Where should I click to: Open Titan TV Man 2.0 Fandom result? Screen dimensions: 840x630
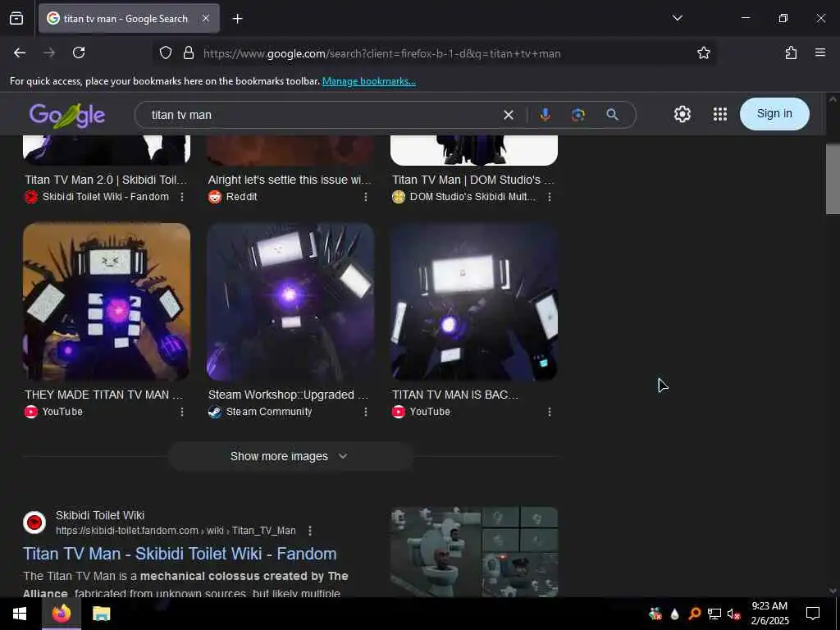(x=106, y=180)
